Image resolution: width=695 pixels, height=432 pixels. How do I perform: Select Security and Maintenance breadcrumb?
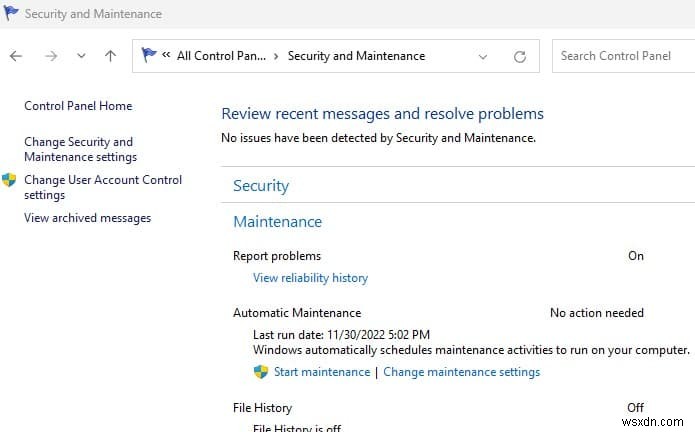(x=356, y=56)
